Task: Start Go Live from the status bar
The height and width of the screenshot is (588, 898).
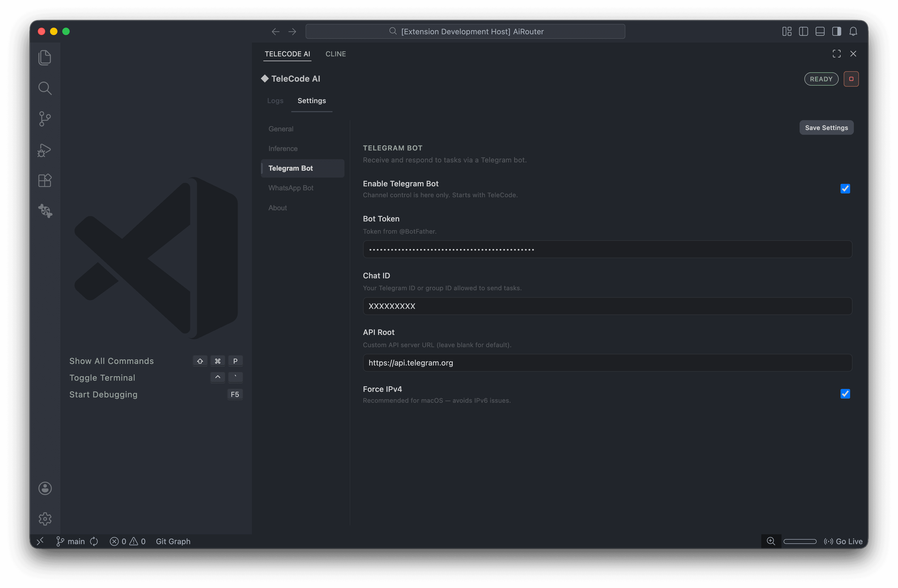Action: click(844, 541)
